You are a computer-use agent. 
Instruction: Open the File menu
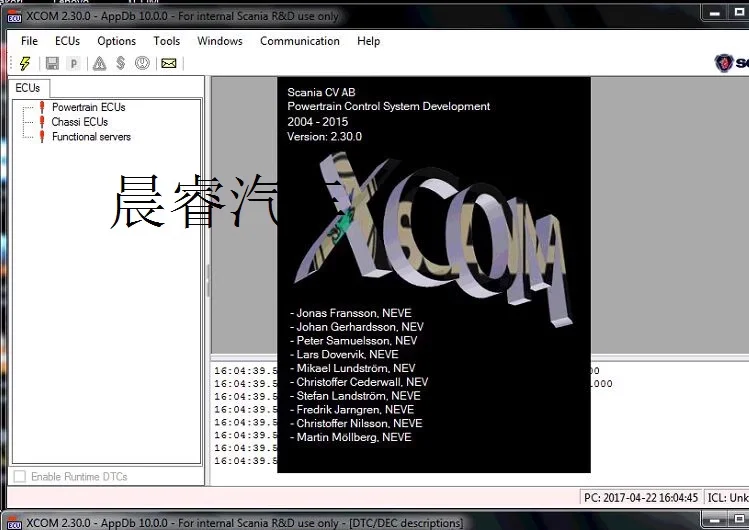29,41
